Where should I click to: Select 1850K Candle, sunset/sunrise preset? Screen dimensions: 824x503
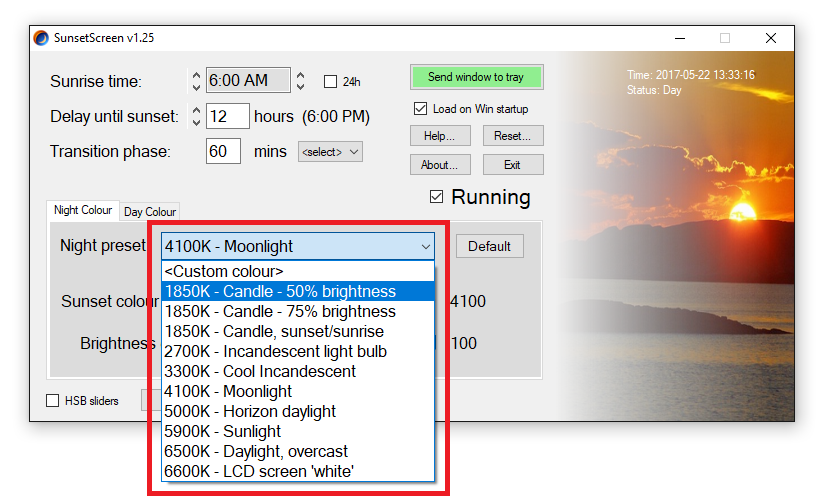pos(298,331)
